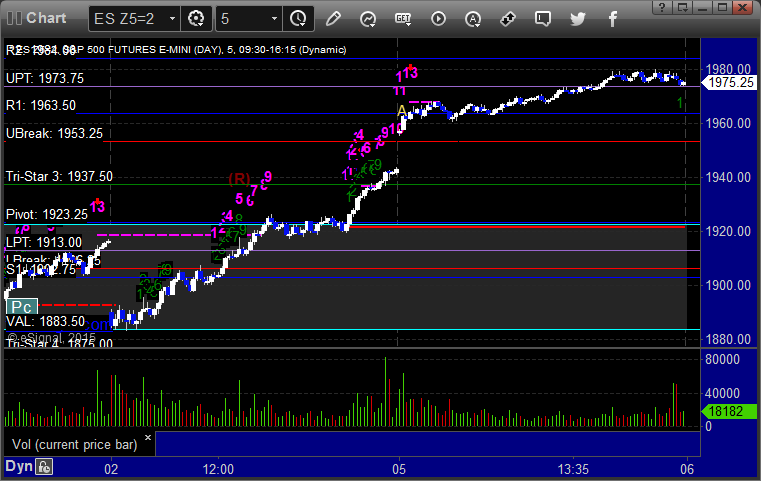Open the time template clock menu
Screen dimensions: 761x481
click(x=298, y=19)
